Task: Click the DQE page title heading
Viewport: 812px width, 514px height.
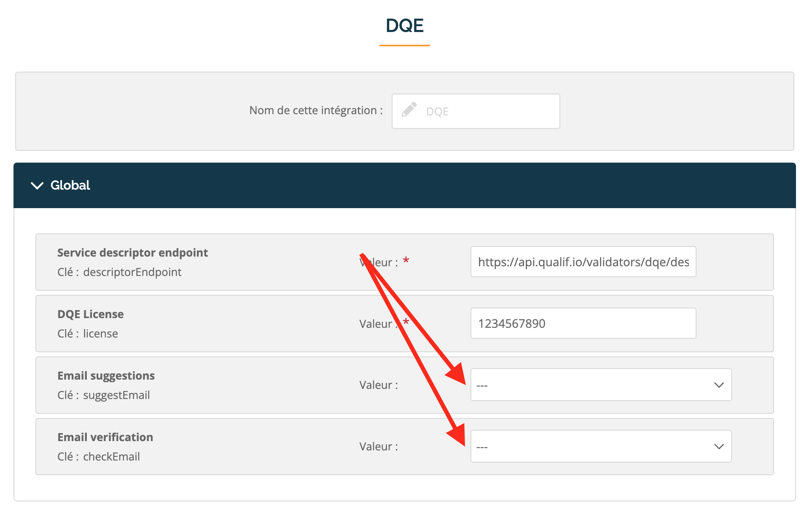Action: (x=405, y=26)
